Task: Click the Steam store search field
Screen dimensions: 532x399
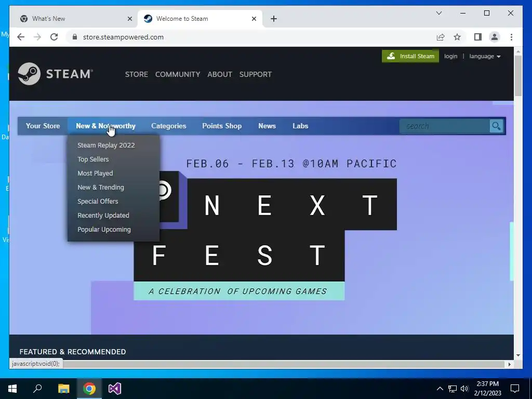Action: (x=445, y=126)
